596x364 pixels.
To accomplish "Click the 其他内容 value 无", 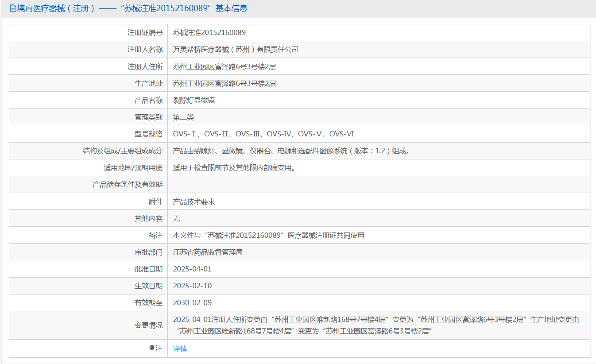I will click(176, 218).
